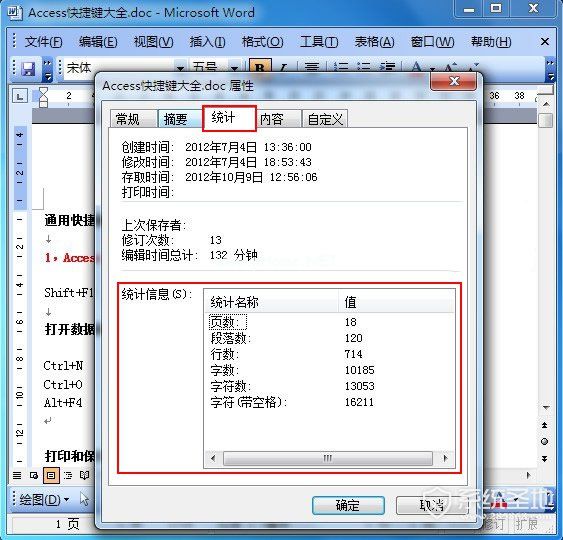Click the first-line indent marker on ruler
563x540 pixels.
43,91
